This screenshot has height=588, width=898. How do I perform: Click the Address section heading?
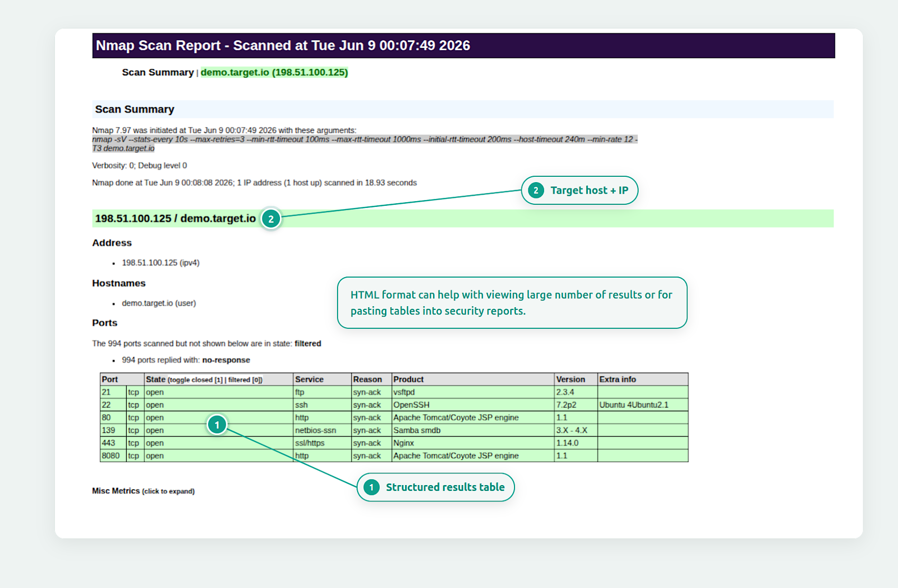pyautogui.click(x=112, y=243)
